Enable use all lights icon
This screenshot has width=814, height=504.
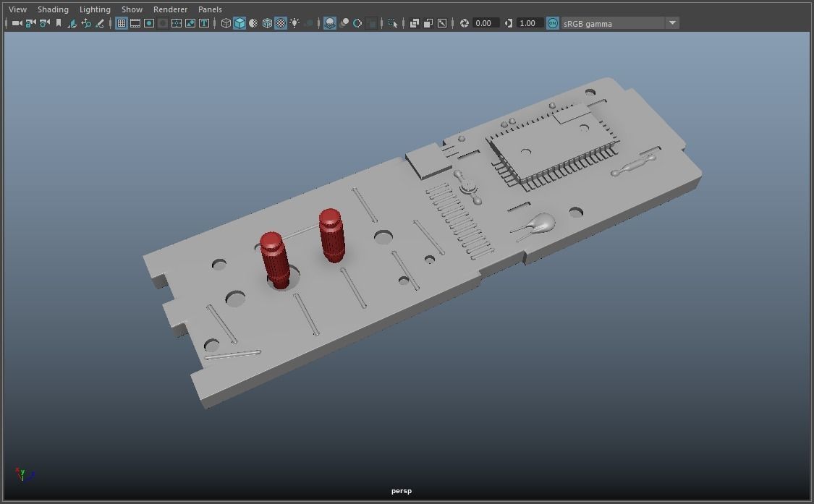coord(294,23)
